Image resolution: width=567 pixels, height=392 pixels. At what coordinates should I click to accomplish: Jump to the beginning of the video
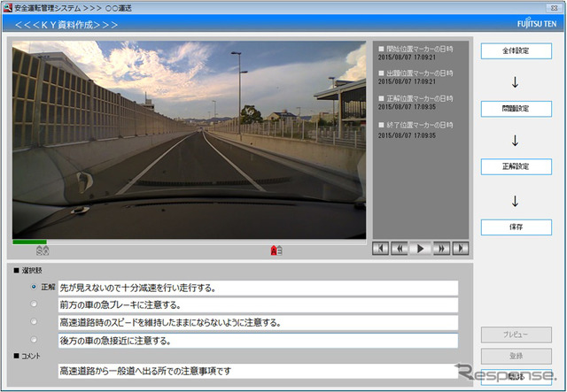click(380, 249)
